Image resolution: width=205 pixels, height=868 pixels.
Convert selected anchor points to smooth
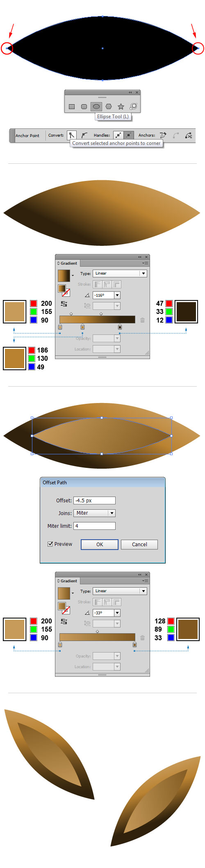click(x=84, y=135)
